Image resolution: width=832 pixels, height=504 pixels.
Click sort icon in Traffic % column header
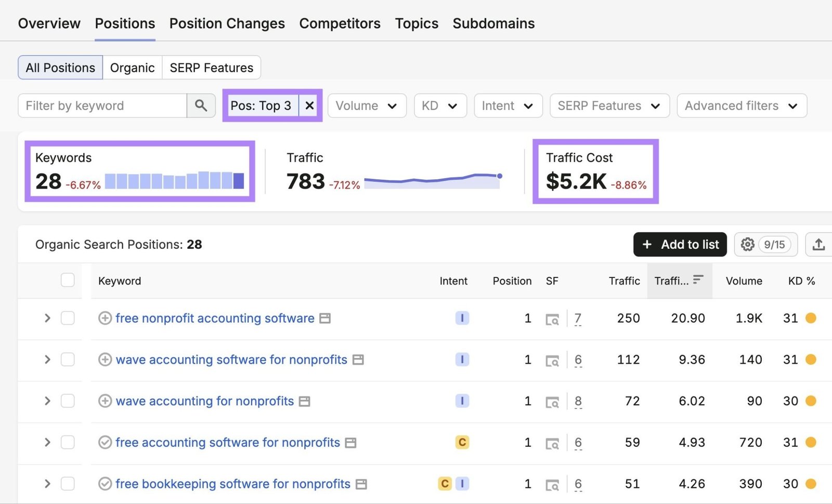click(x=698, y=280)
